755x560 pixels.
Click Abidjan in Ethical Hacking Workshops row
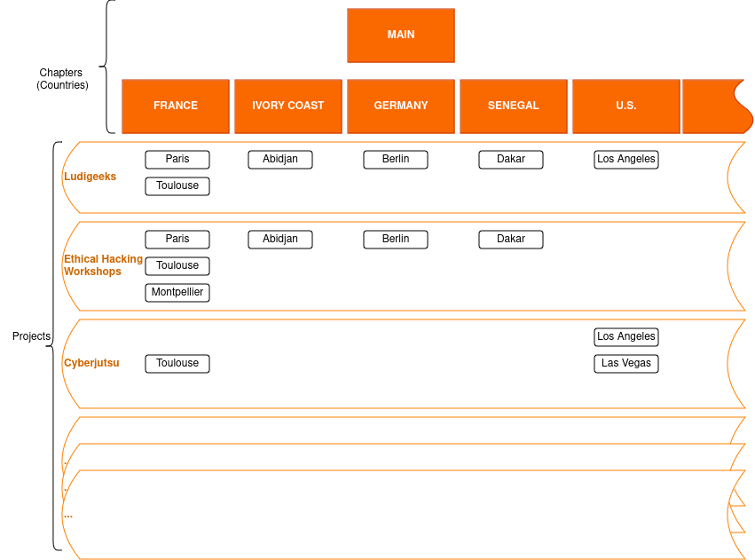click(x=280, y=240)
